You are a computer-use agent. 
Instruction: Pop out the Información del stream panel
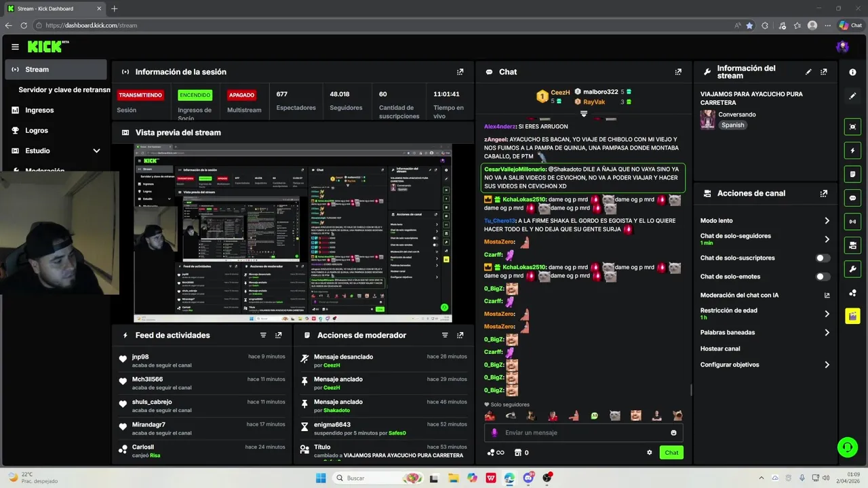(824, 72)
